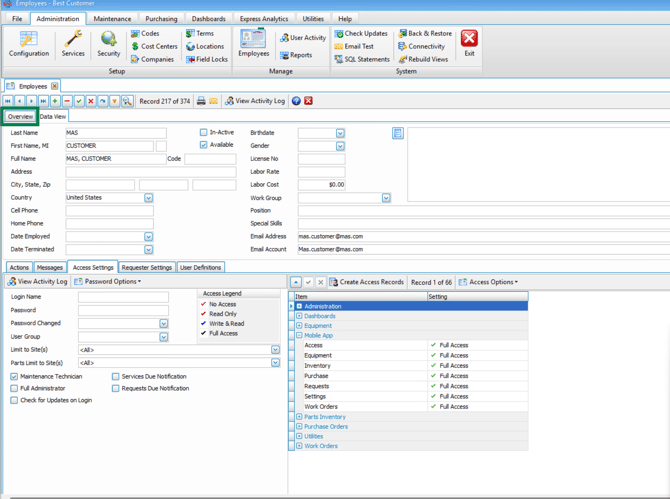Expand the Dashboards access tree node
The height and width of the screenshot is (499, 670).
pos(299,316)
